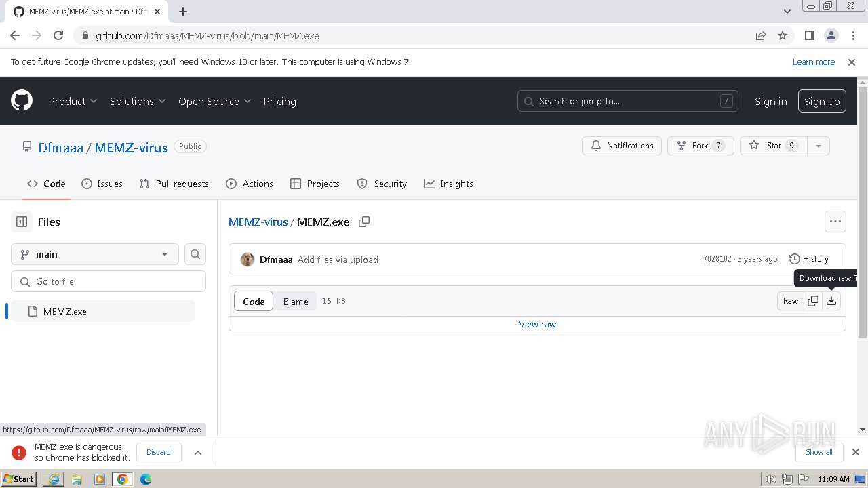Image resolution: width=868 pixels, height=488 pixels.
Task: Dismiss the Chrome update infobar
Action: [x=852, y=62]
